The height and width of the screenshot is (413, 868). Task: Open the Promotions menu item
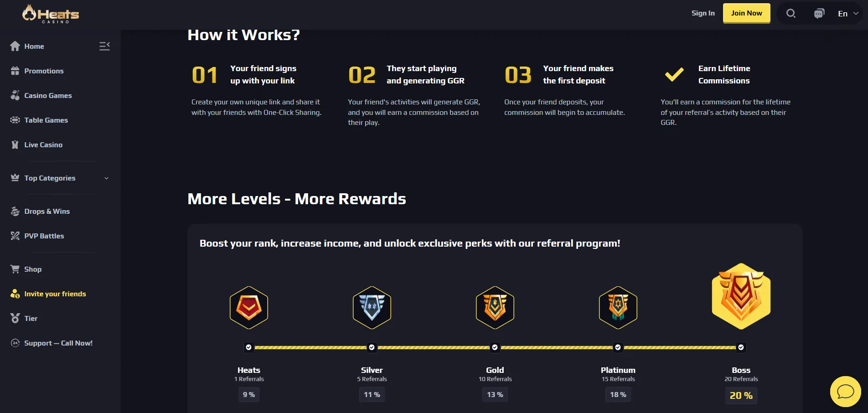tap(44, 71)
